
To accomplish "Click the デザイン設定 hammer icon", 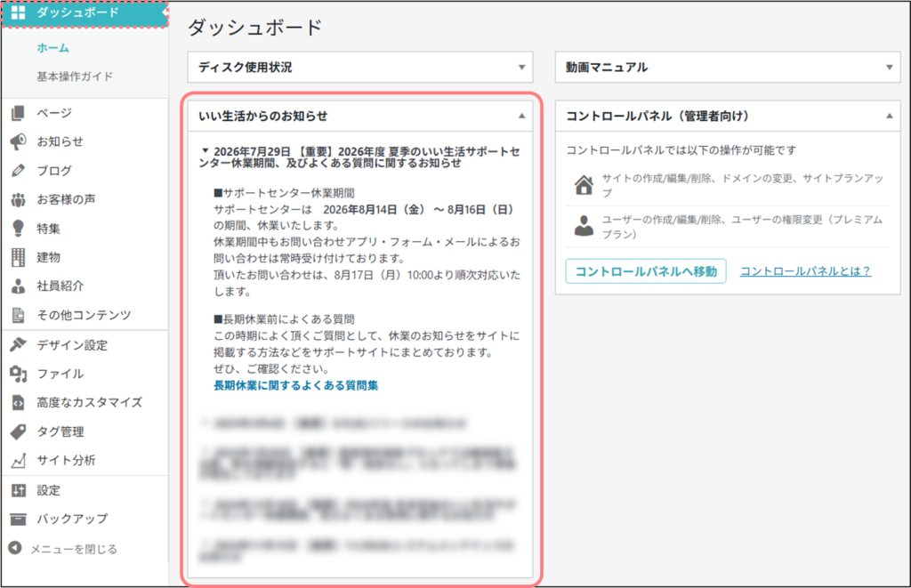I will pyautogui.click(x=18, y=344).
